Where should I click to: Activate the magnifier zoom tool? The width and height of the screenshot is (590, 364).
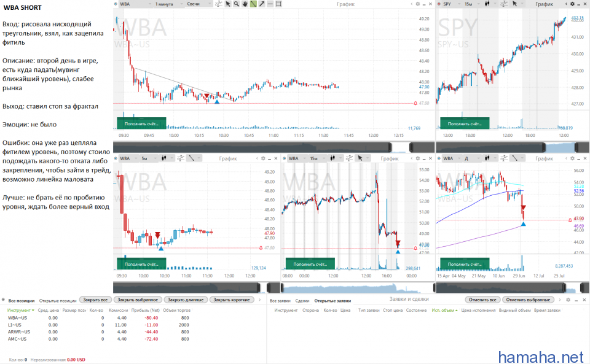(x=236, y=4)
